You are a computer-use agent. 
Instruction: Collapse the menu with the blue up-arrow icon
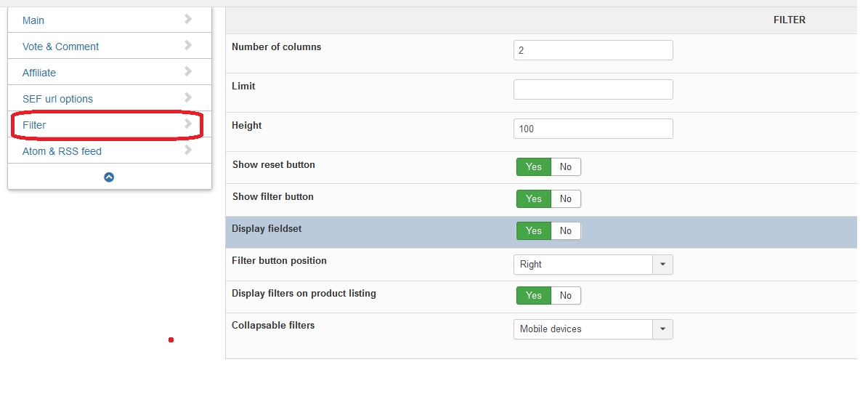(x=109, y=177)
